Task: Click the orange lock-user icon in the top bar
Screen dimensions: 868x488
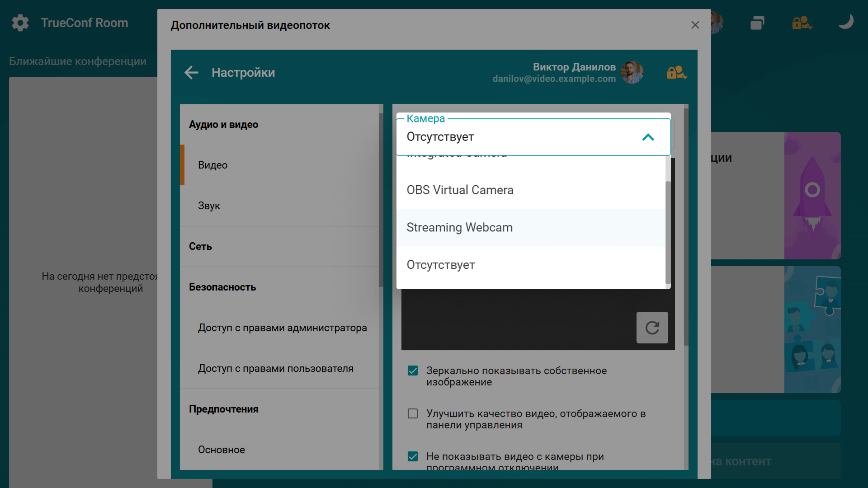Action: [802, 23]
